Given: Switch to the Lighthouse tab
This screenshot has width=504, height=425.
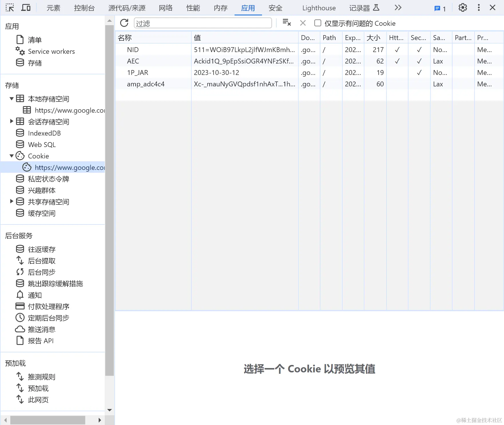Looking at the screenshot, I should [x=319, y=8].
